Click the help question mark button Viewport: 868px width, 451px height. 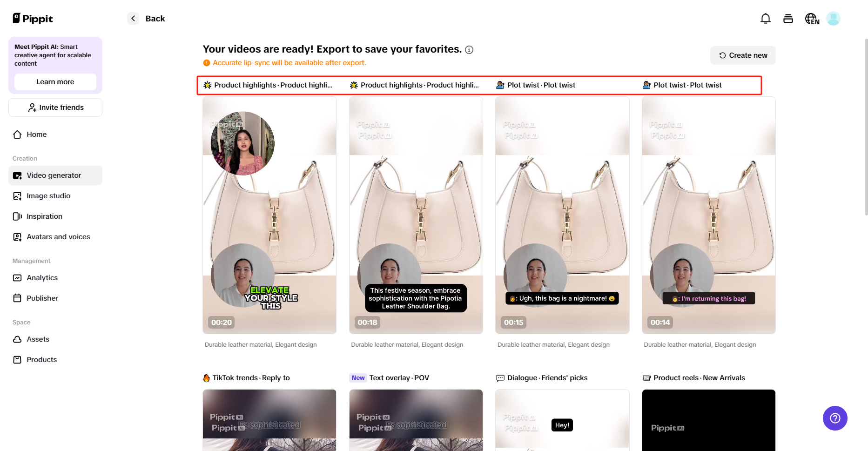835,418
